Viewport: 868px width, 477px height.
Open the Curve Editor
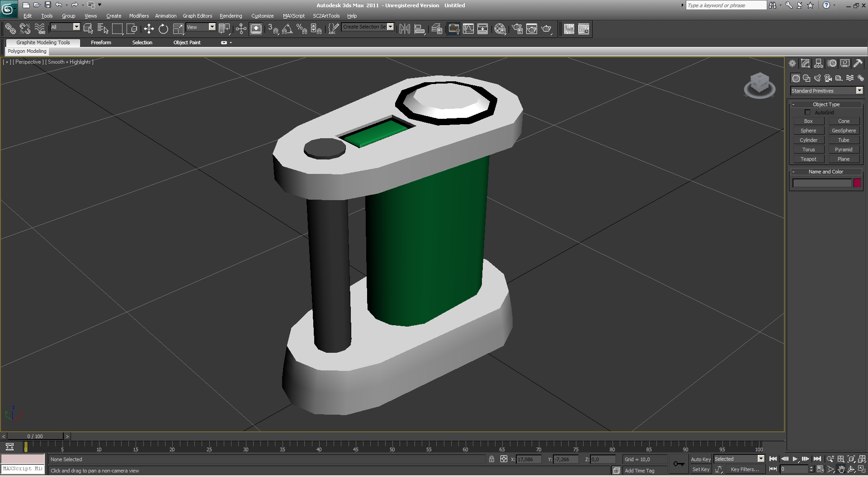[x=468, y=29]
